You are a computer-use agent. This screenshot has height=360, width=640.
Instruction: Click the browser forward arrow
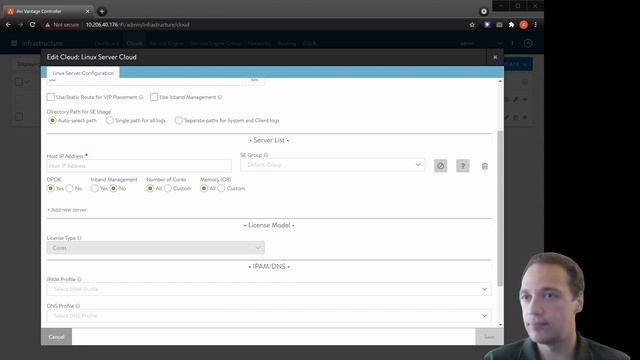pos(20,25)
